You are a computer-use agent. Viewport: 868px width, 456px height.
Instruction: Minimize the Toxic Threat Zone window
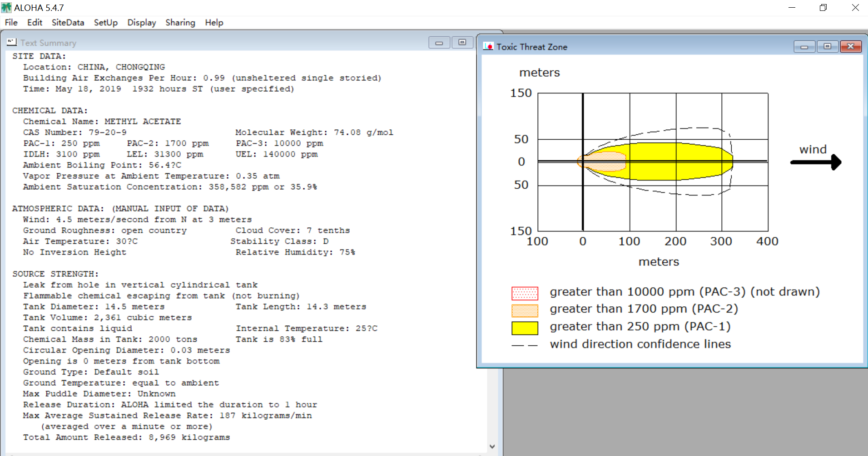click(x=804, y=47)
